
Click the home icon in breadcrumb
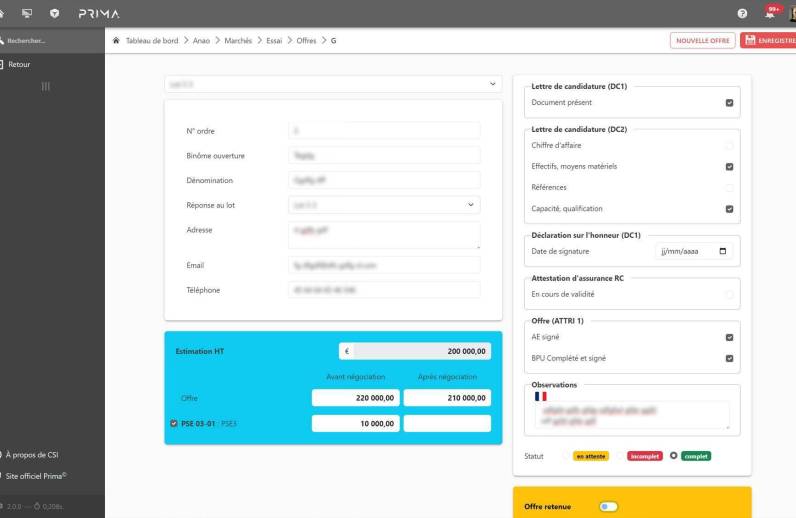click(117, 40)
